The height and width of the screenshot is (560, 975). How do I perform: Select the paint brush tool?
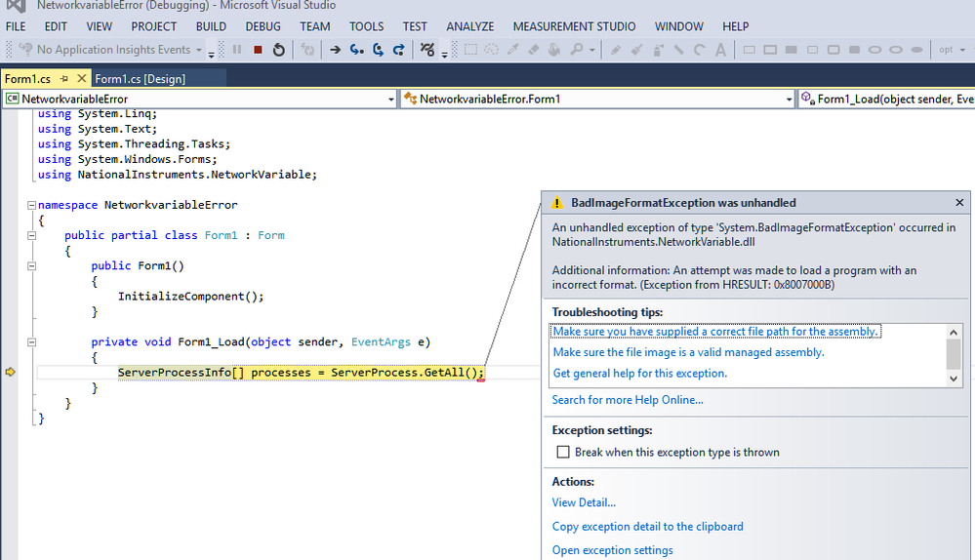coord(636,50)
